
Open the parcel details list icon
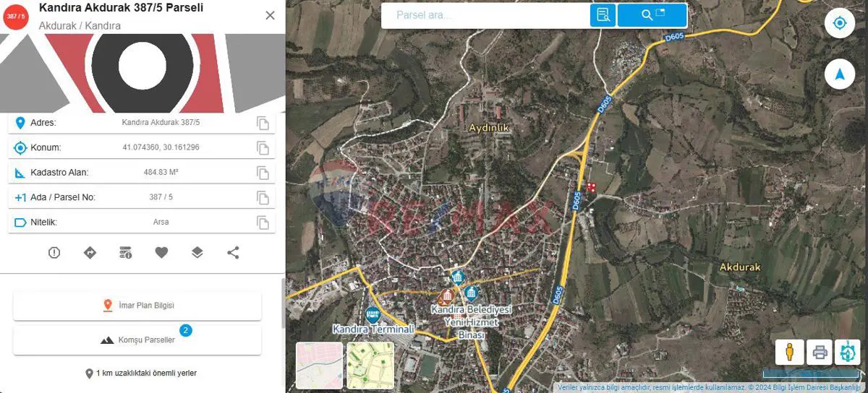click(x=126, y=252)
